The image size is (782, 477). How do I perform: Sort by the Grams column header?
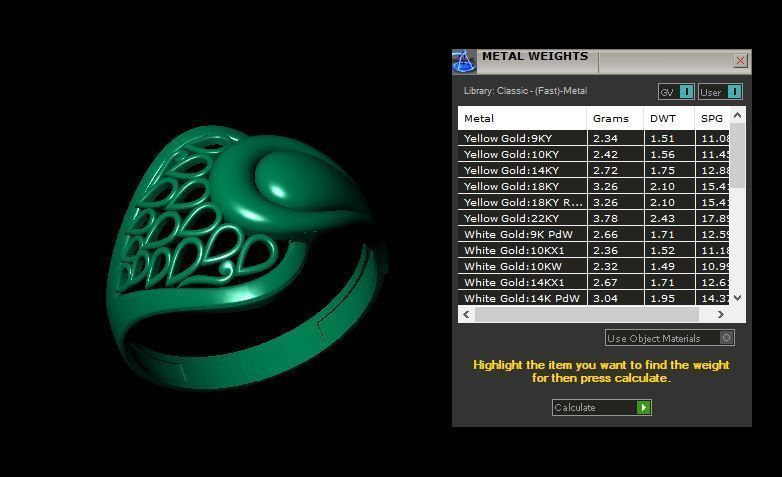point(615,118)
